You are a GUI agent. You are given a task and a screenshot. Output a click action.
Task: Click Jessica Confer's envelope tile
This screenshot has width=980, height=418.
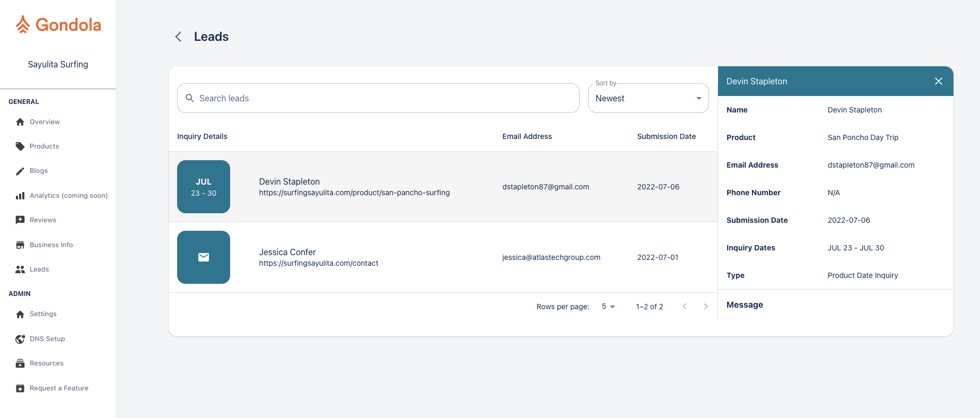tap(204, 257)
